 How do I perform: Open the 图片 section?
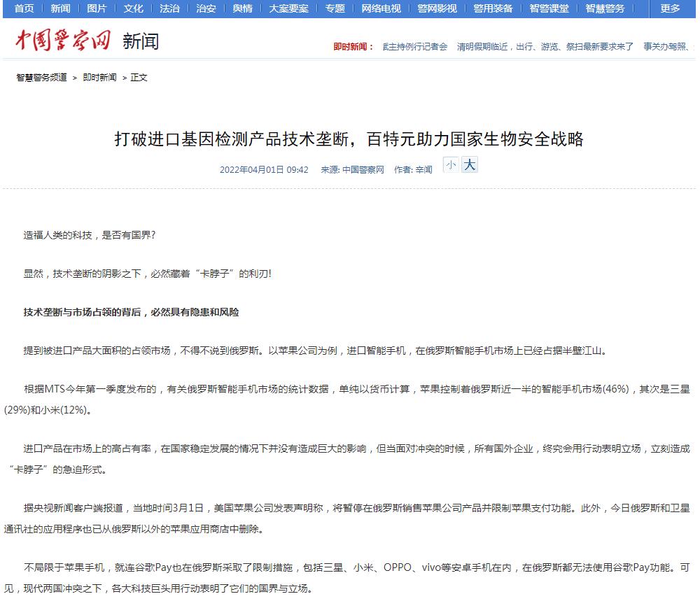click(97, 8)
